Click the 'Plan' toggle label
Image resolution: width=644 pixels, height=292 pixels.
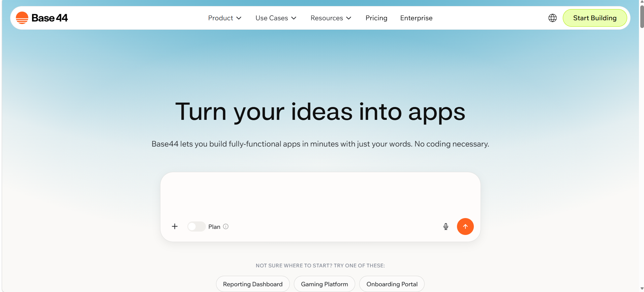pyautogui.click(x=214, y=227)
